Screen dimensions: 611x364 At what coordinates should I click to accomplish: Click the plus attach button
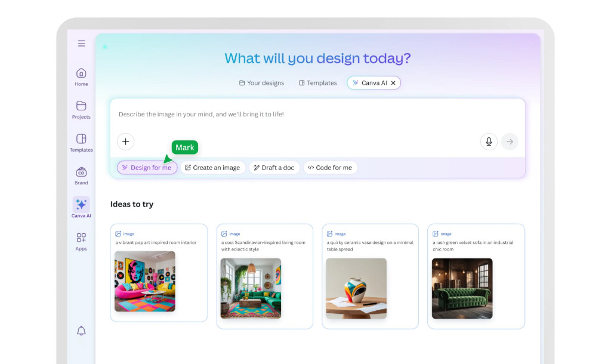[125, 141]
